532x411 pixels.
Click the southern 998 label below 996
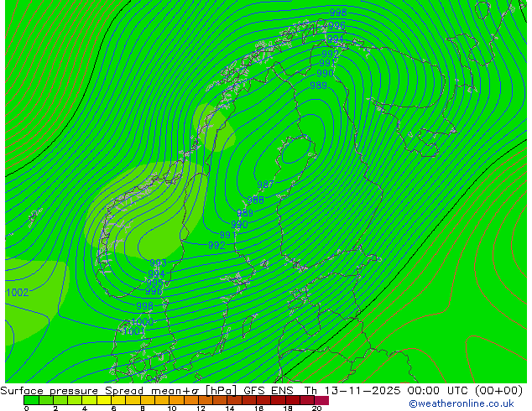(x=145, y=306)
